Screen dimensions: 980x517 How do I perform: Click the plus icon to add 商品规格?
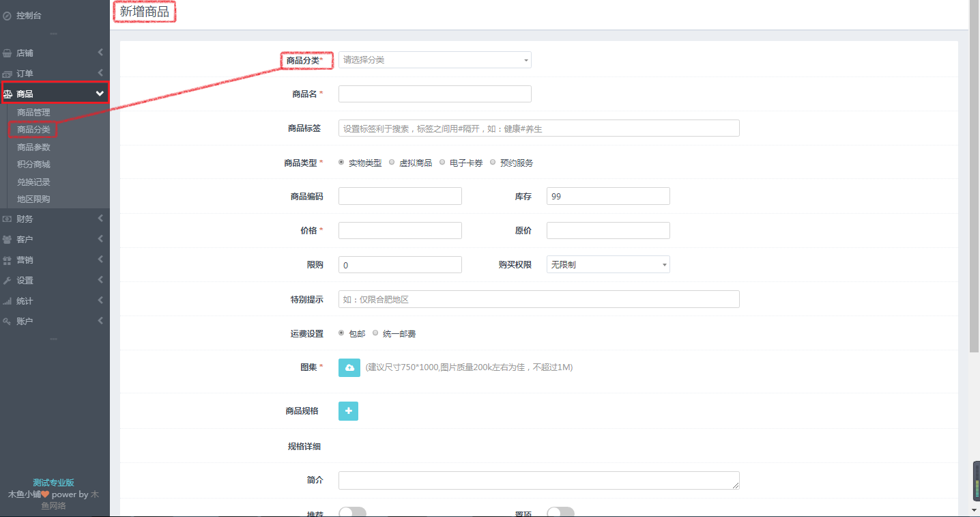tap(348, 410)
